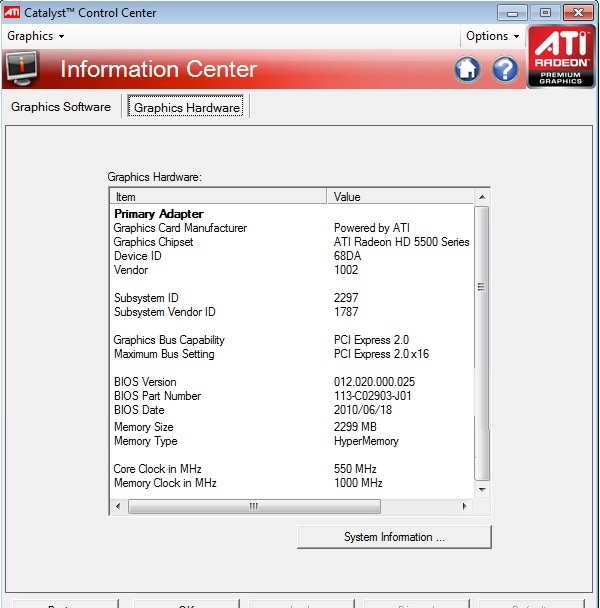Click the ATI title bar icon
Image resolution: width=600 pixels, height=608 pixels.
12,12
